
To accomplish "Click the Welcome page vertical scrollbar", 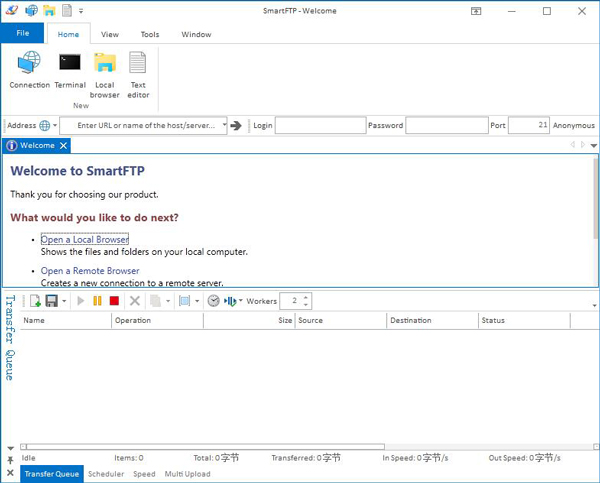I will click(x=595, y=199).
